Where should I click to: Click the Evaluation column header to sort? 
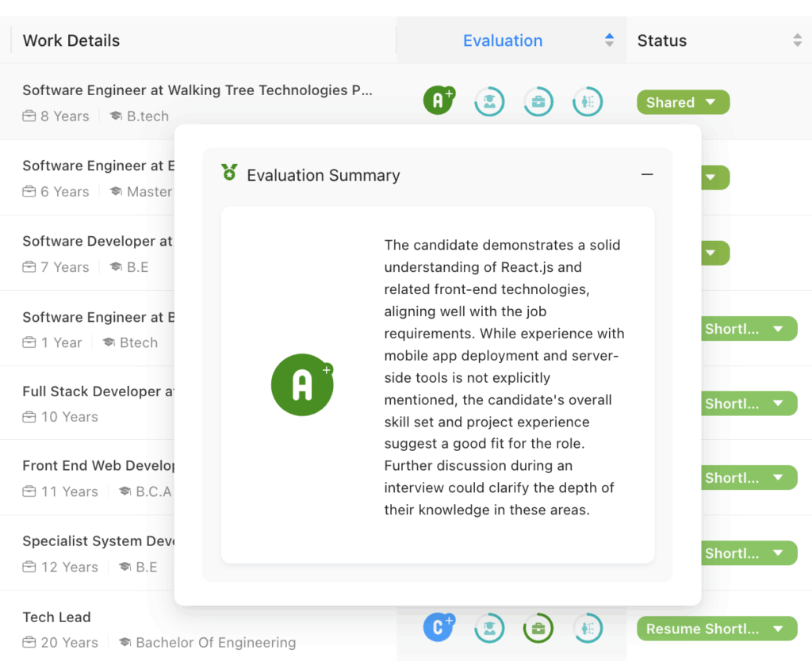pyautogui.click(x=503, y=40)
